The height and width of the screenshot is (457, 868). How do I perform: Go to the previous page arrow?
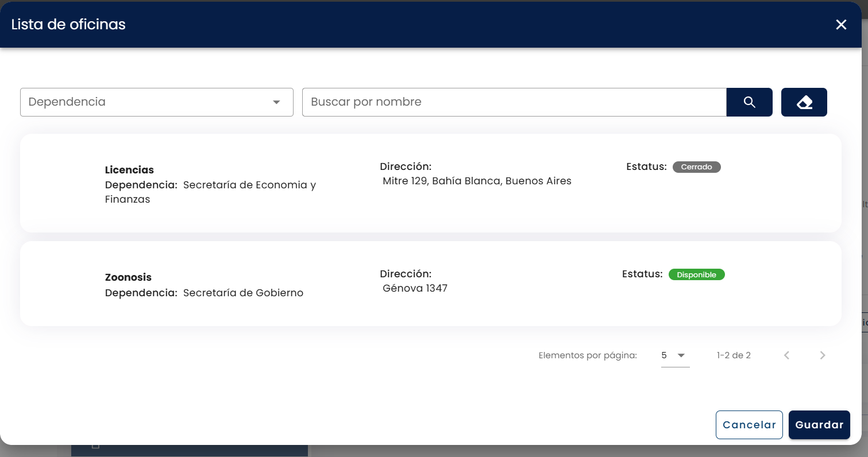[787, 355]
